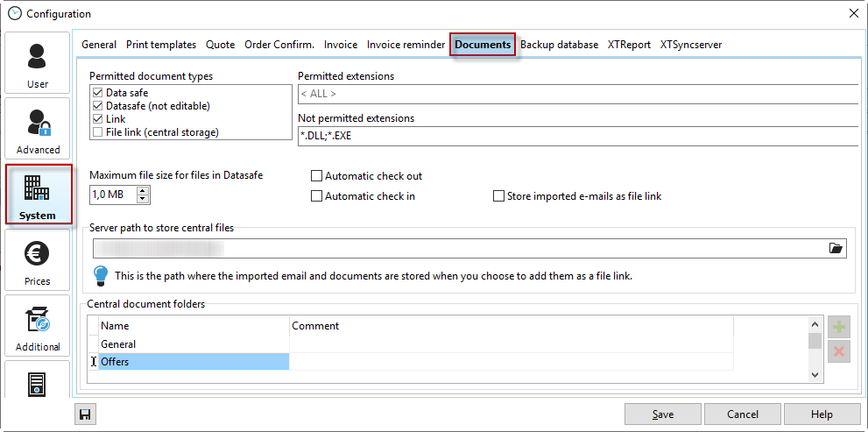Open the Advanced settings section
The image size is (868, 432).
click(38, 128)
